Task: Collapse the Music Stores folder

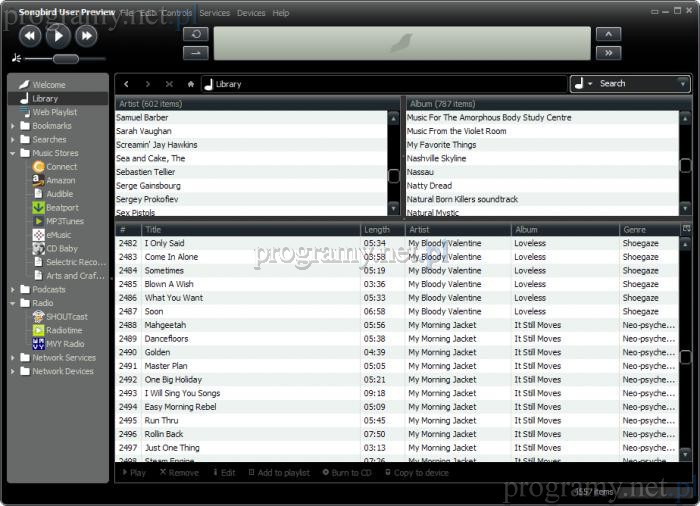Action: (13, 153)
